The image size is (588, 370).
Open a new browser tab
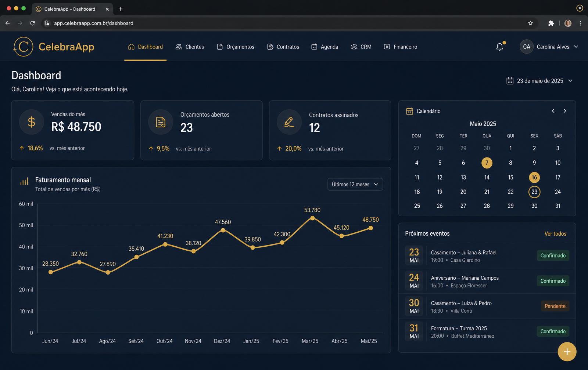(121, 9)
